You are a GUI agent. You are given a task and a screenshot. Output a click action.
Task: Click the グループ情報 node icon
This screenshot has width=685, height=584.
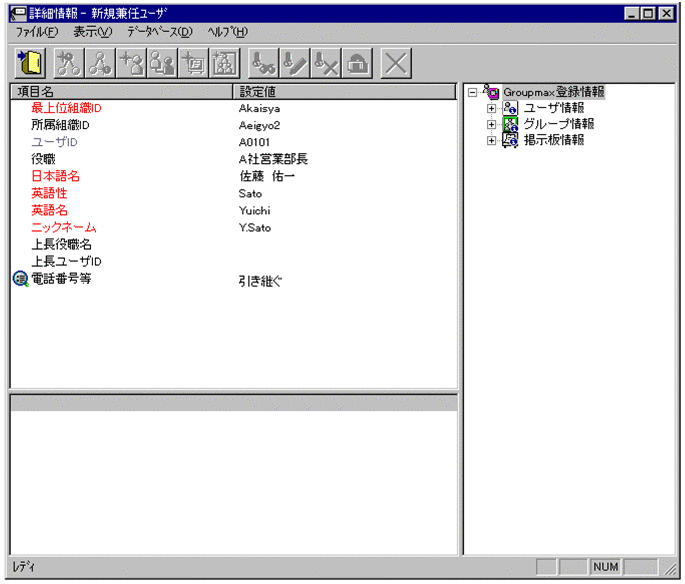coord(510,124)
